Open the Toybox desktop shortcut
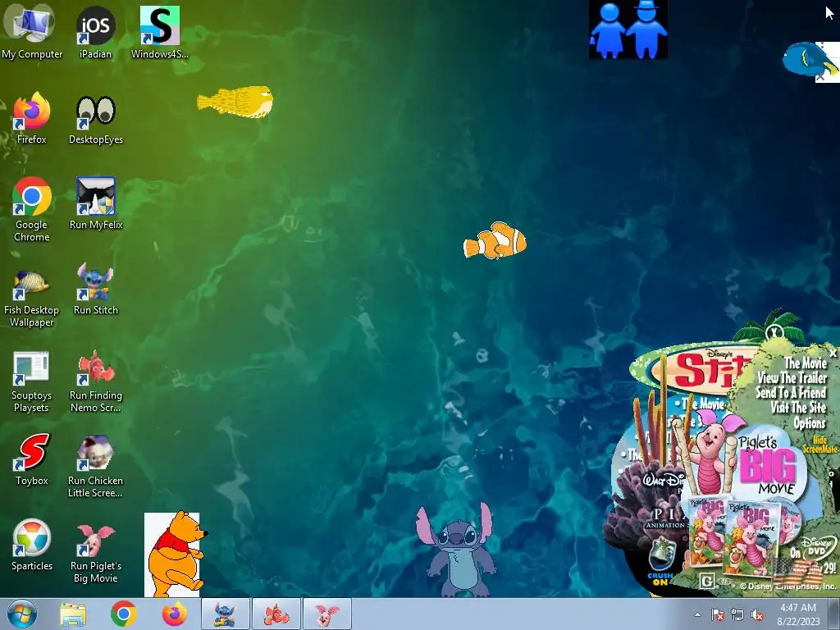The height and width of the screenshot is (630, 840). coord(32,459)
